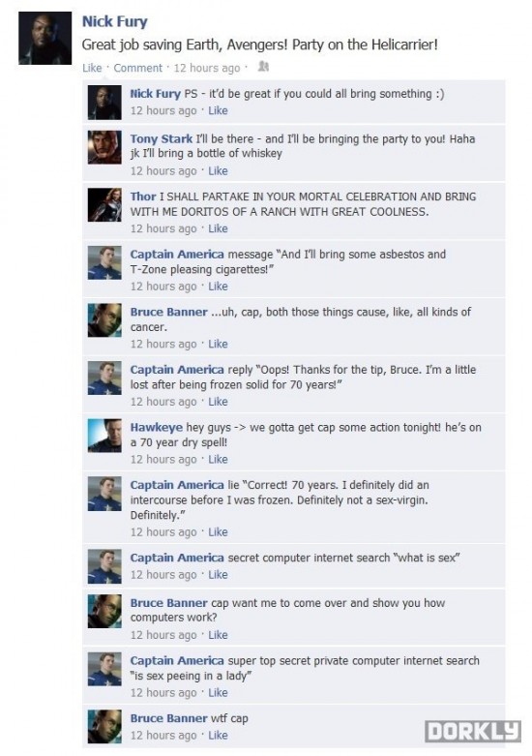
Task: Click Hawkeye's profile avatar
Action: [104, 436]
